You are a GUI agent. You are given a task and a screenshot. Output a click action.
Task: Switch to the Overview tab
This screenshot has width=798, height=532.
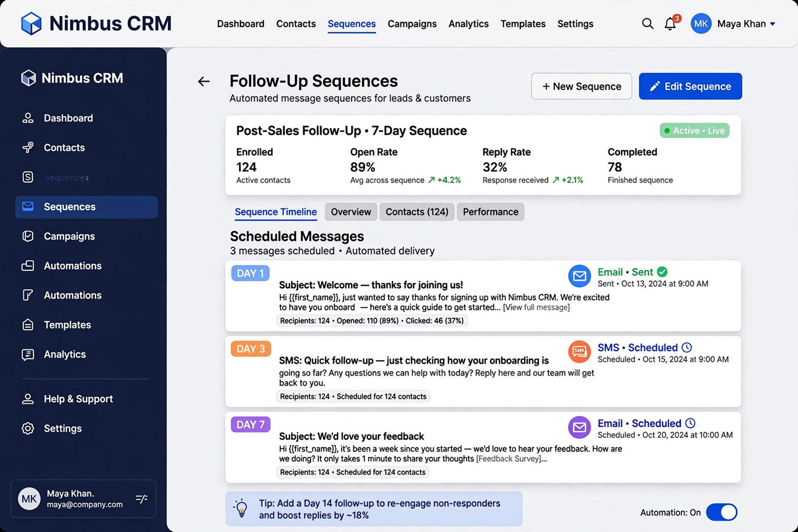coord(351,212)
